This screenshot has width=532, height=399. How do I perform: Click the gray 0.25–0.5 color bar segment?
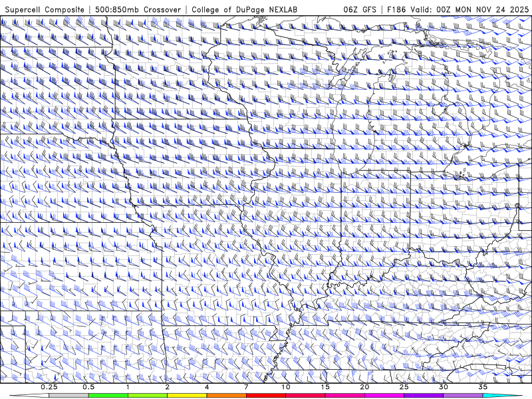pos(68,396)
